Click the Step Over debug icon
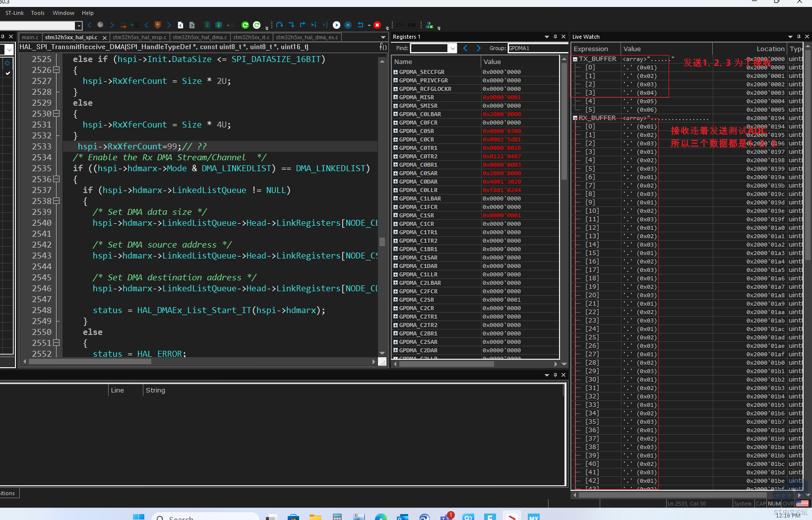Screen dimensions: 812x520 tap(279, 25)
